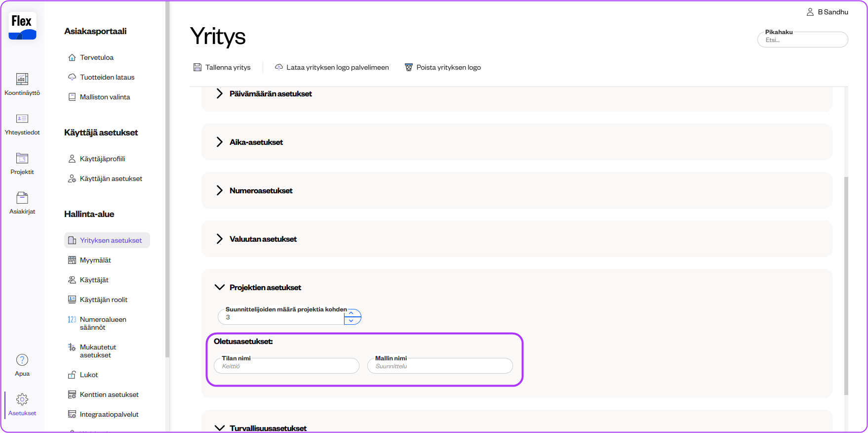This screenshot has width=868, height=433.
Task: Click the Flex logo
Action: 22,26
